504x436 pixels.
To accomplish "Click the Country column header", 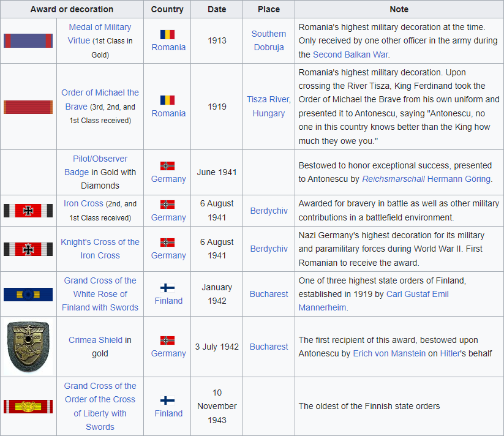I will pyautogui.click(x=167, y=9).
